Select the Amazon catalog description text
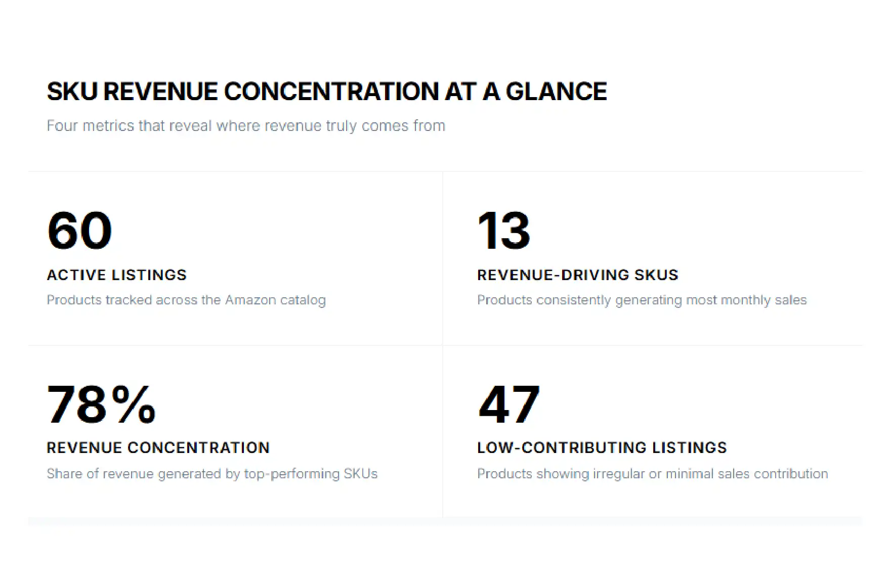890x588 pixels. click(x=186, y=300)
